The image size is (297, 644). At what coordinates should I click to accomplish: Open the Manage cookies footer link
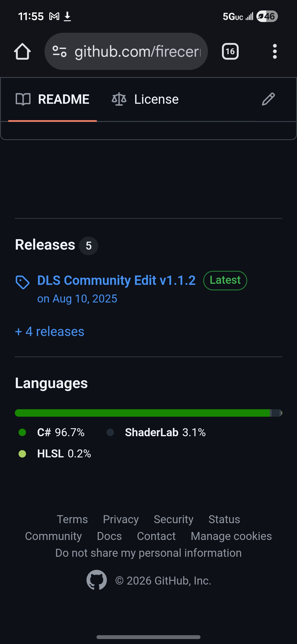pos(231,536)
